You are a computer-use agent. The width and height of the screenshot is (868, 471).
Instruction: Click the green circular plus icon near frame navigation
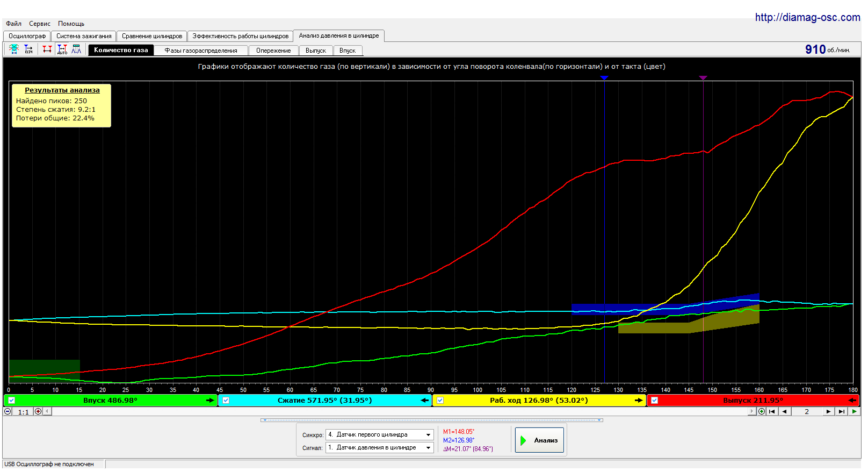pyautogui.click(x=762, y=411)
